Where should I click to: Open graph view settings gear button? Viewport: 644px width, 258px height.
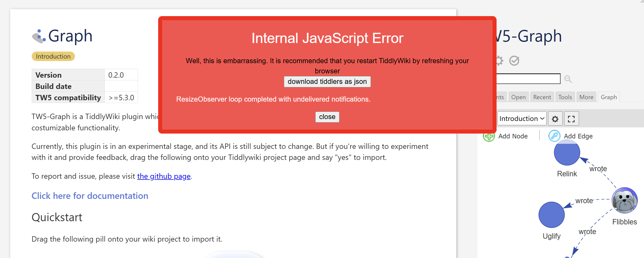coord(555,119)
